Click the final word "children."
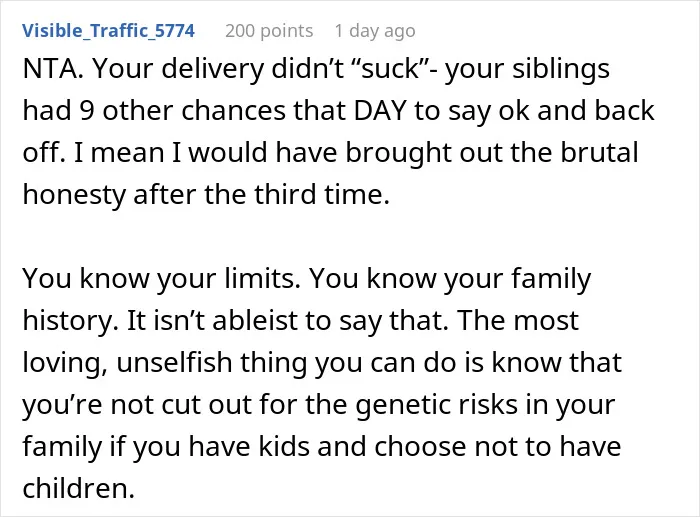This screenshot has width=700, height=517. pos(79,488)
